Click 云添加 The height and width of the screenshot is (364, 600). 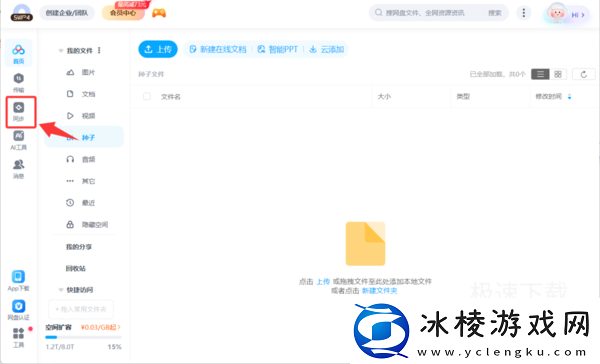point(327,49)
